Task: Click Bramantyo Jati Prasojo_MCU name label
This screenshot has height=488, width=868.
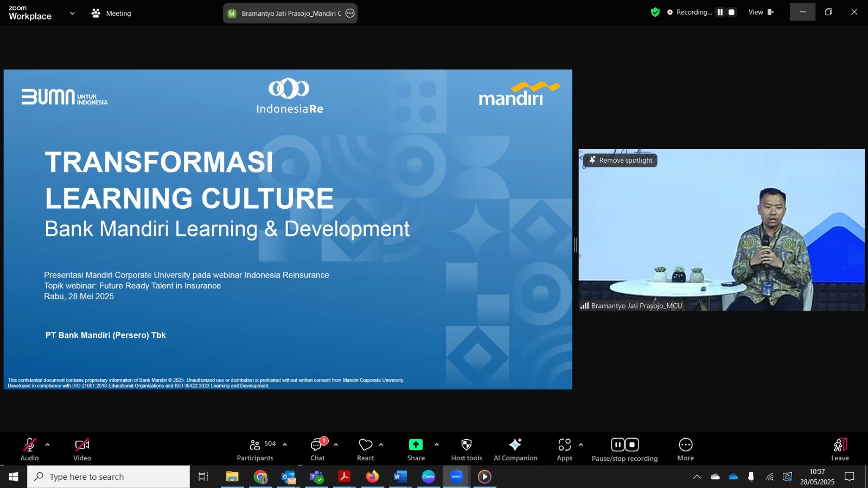Action: pyautogui.click(x=636, y=306)
